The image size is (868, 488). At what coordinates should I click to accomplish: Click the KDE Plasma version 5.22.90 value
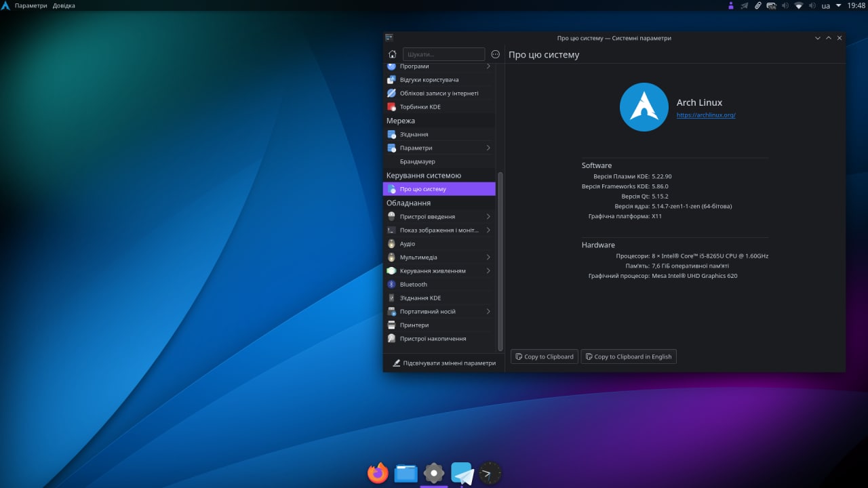point(662,176)
